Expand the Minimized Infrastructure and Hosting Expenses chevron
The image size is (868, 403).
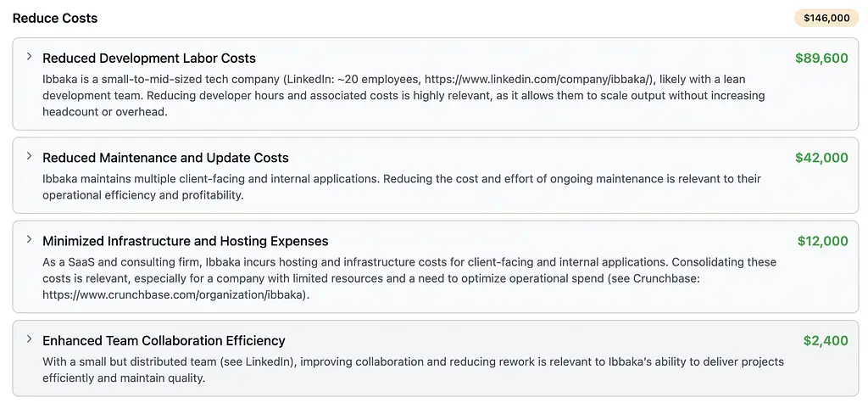(29, 239)
